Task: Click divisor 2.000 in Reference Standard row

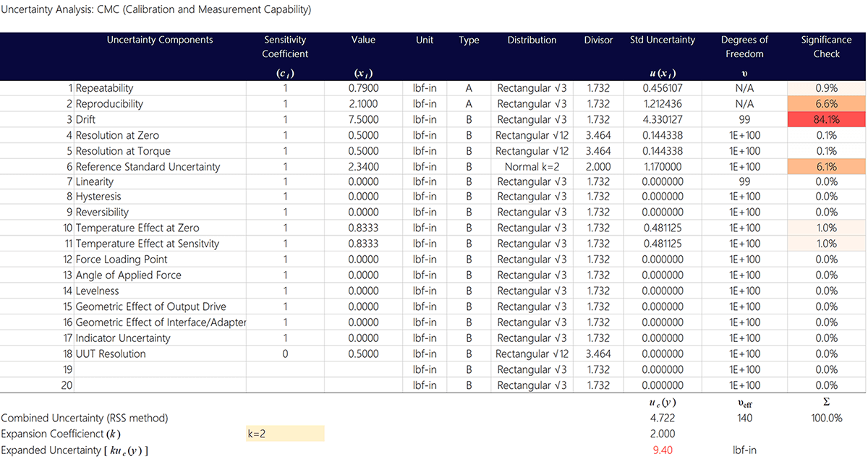Action: coord(598,167)
